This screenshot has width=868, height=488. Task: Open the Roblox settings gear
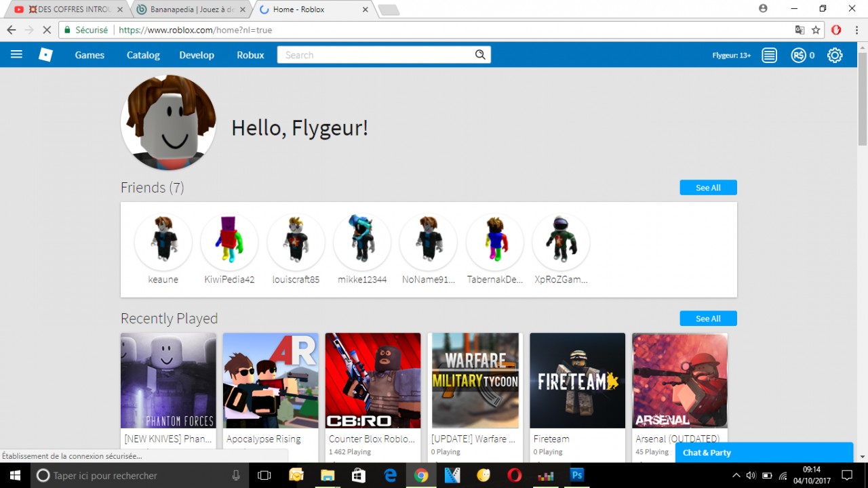click(x=835, y=55)
